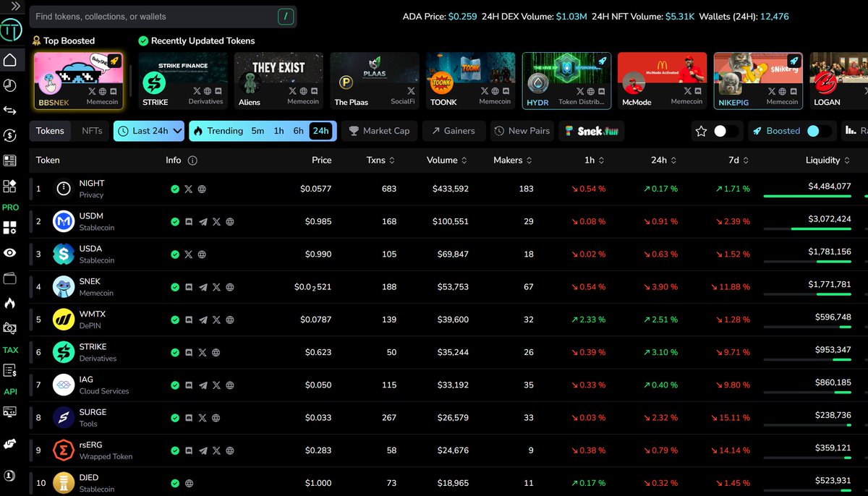Open the HYDR token card
Viewport: 868px width, 496px height.
tap(566, 80)
